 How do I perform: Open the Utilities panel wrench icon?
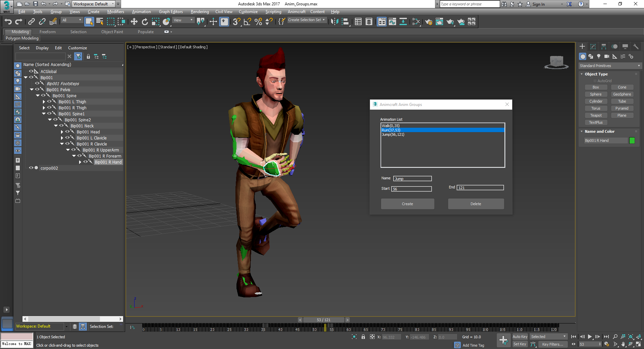(x=636, y=47)
